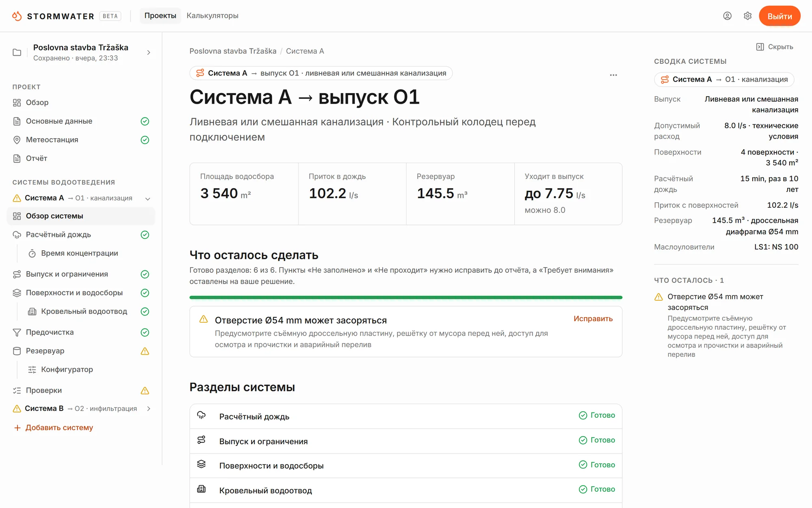Click the stopwatch icon for Время концентрации
The height and width of the screenshot is (508, 812).
coord(32,254)
